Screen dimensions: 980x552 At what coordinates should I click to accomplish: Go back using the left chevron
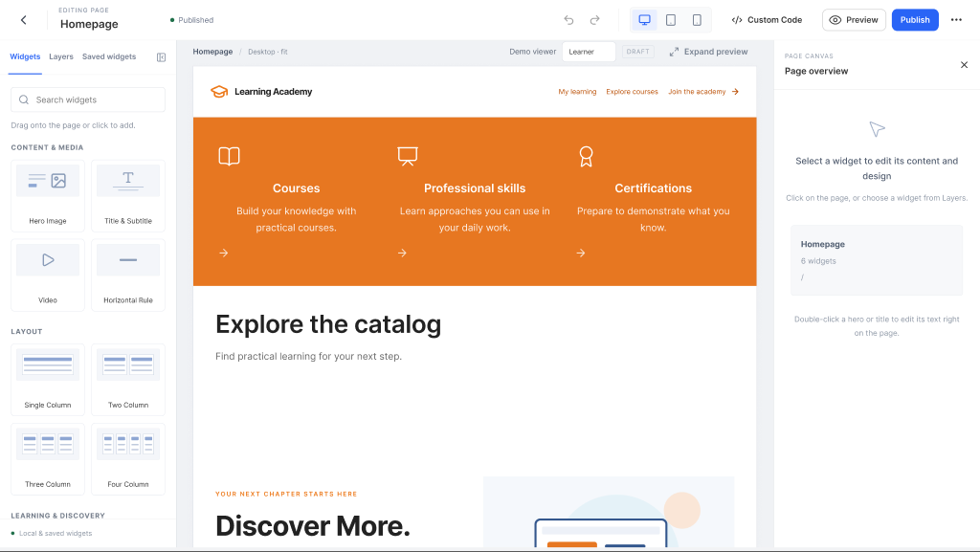pyautogui.click(x=24, y=20)
